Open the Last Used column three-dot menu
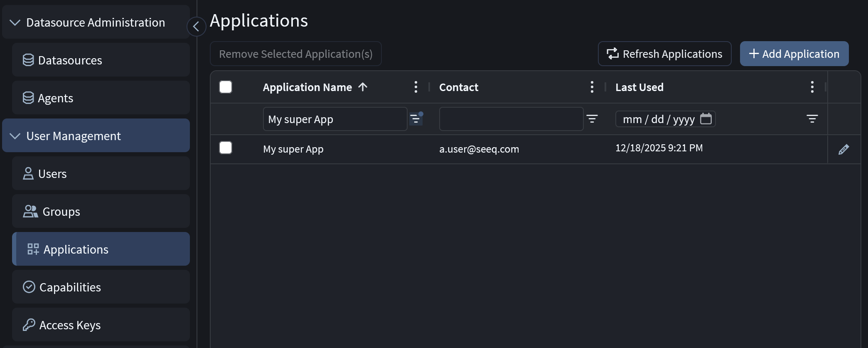 click(812, 87)
